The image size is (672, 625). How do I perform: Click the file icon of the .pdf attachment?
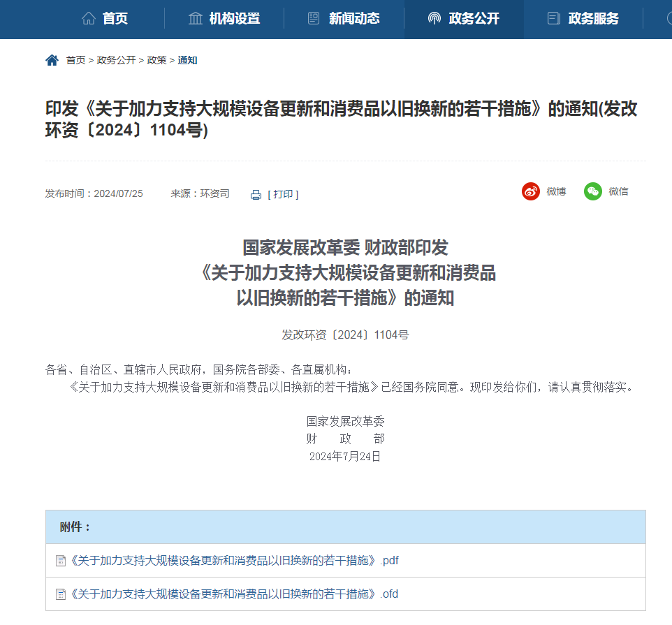61,561
